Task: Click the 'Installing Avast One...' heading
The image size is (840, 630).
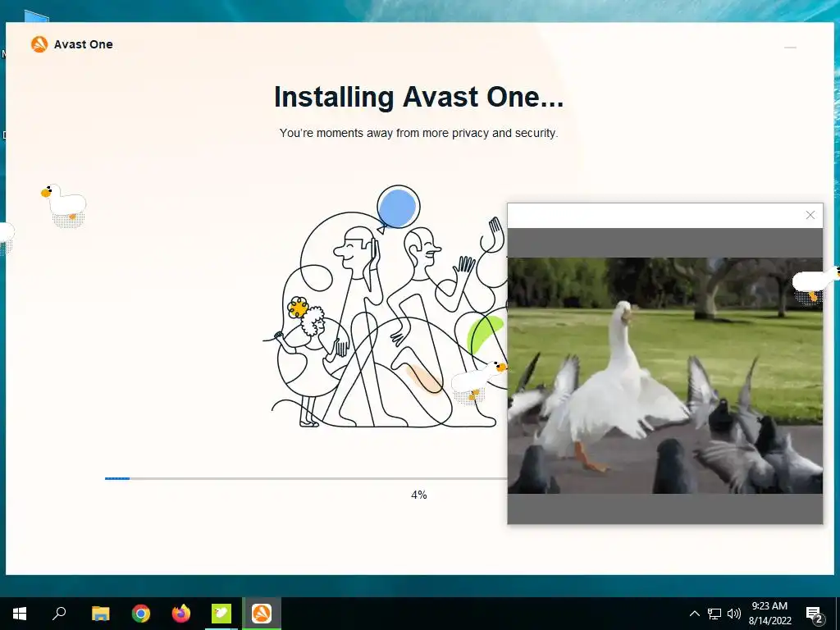Action: (x=418, y=97)
